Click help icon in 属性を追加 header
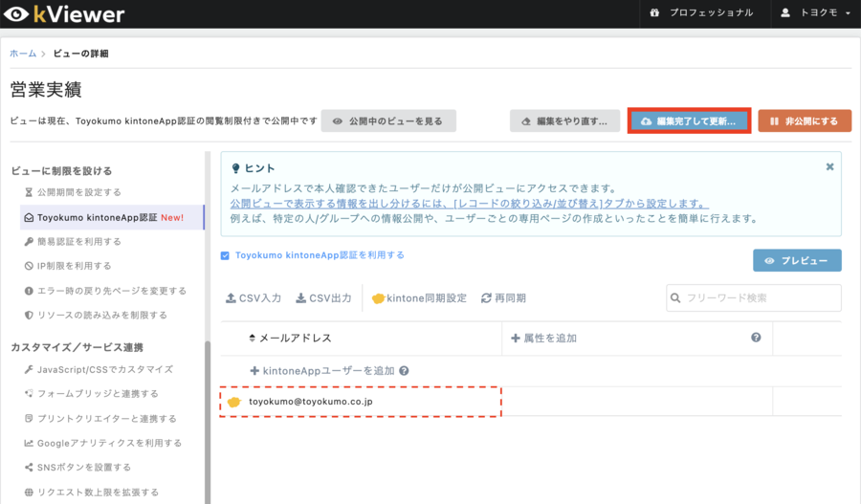 coord(756,338)
